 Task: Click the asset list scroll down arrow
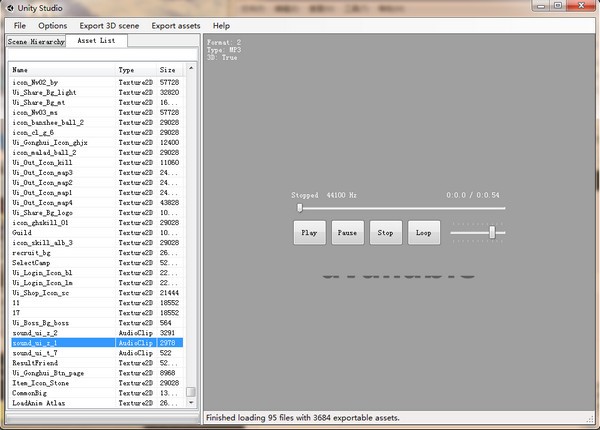[x=191, y=403]
